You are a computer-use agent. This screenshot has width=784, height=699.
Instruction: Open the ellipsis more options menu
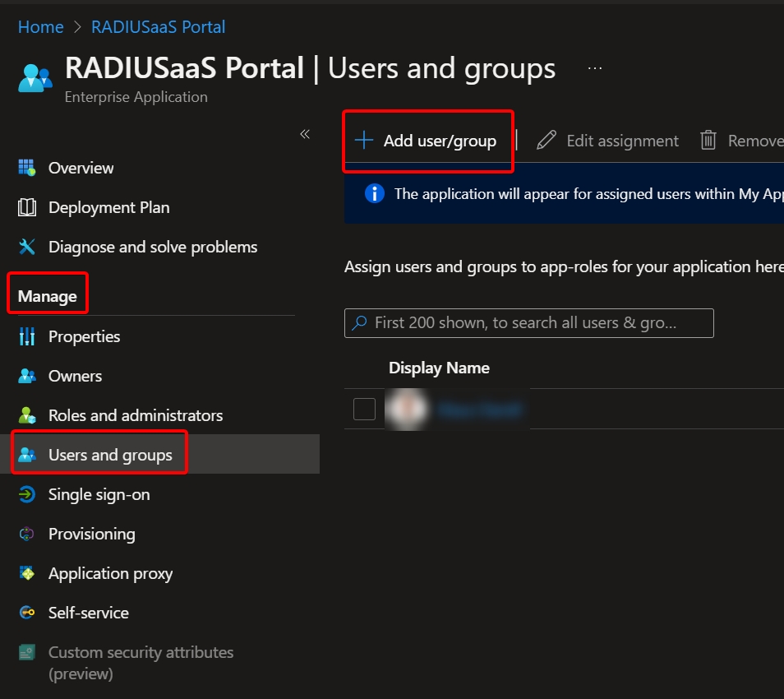[x=595, y=68]
